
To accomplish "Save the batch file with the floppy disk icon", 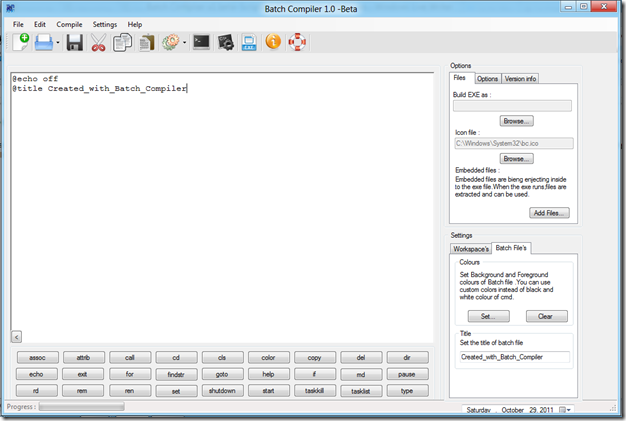I will pyautogui.click(x=75, y=42).
